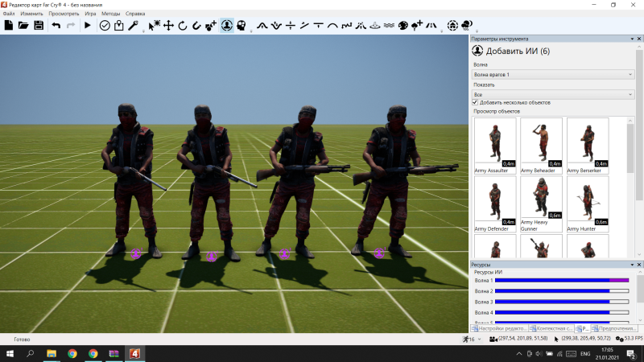
Task: Switch to Настройки редактора tab
Action: point(499,328)
